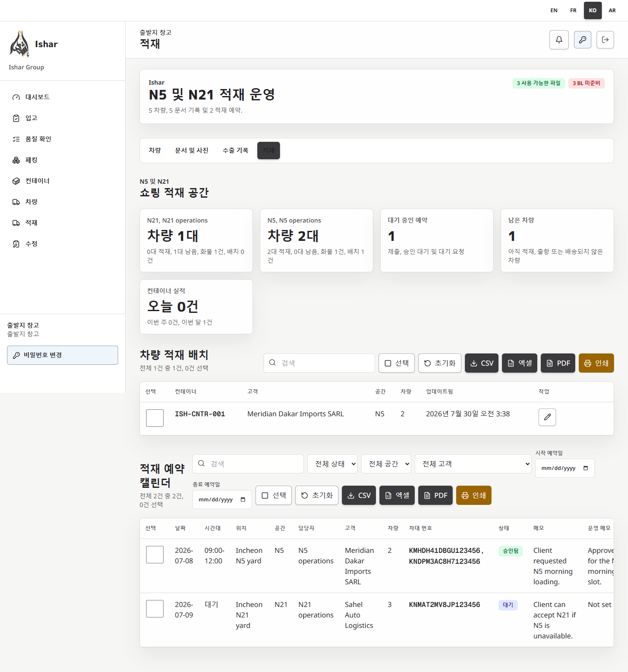Switch to the 문서 및 사진 tab
Screen dimensions: 628x672
click(192, 151)
